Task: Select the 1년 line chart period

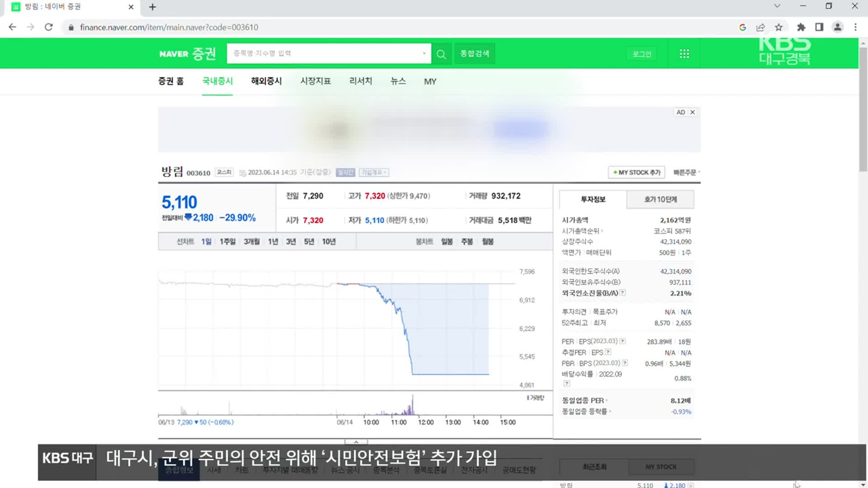Action: coord(273,242)
